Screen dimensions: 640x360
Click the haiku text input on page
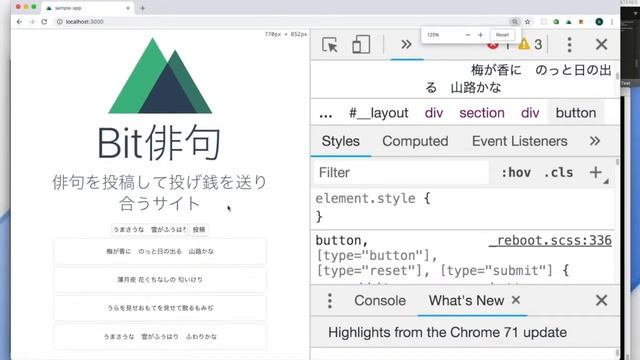pyautogui.click(x=150, y=230)
